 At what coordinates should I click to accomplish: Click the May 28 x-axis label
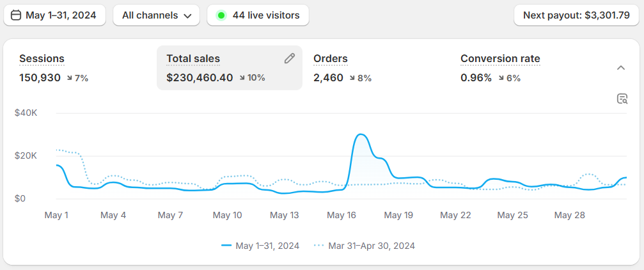pyautogui.click(x=569, y=216)
